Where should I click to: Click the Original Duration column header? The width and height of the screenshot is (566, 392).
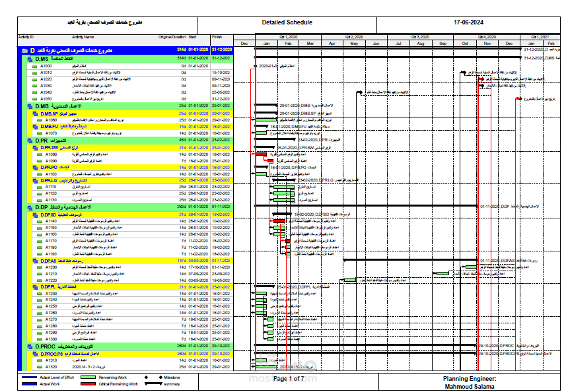click(x=172, y=37)
